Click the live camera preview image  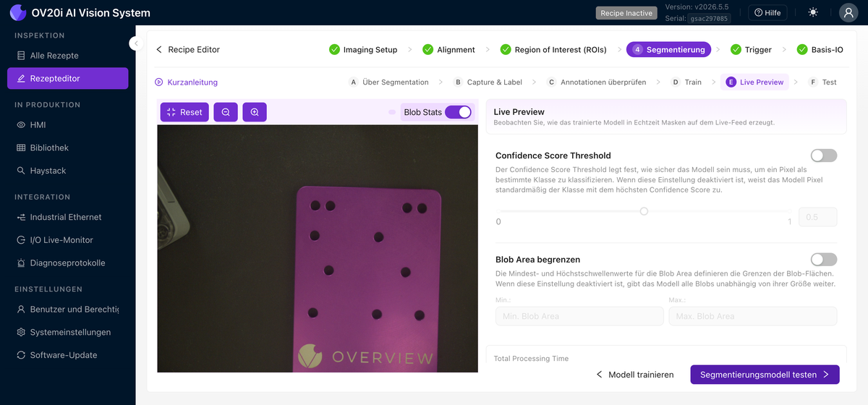tap(318, 248)
